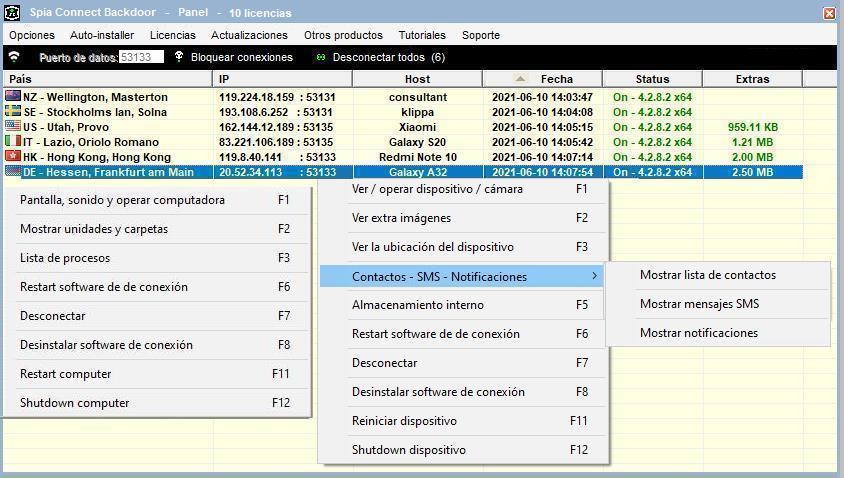Select row US - Utah, Provo
Screen dimensions: 844x478
tap(403, 127)
